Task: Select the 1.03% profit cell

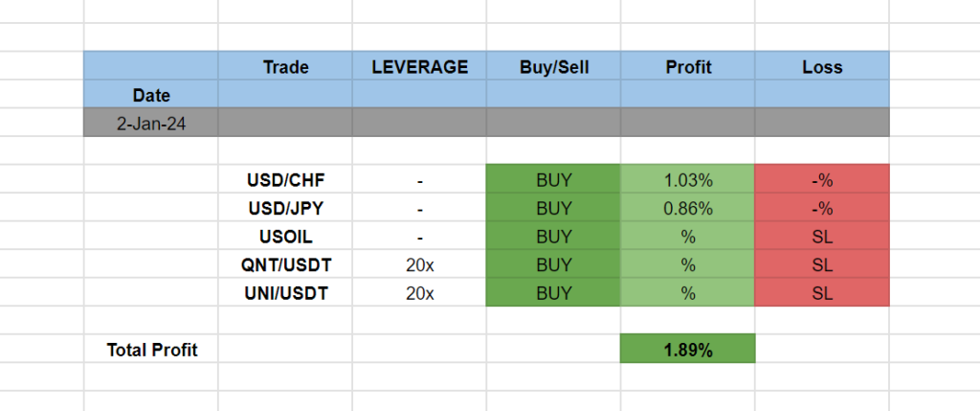Action: point(687,179)
